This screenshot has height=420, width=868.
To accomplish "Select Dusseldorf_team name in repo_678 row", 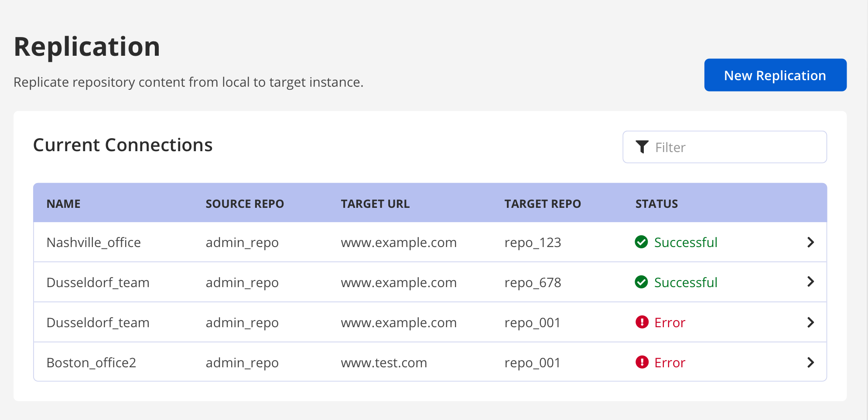I will click(x=98, y=282).
